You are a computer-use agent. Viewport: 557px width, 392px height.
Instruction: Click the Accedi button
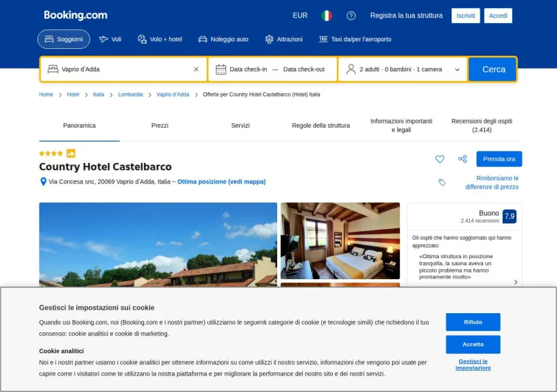click(498, 16)
